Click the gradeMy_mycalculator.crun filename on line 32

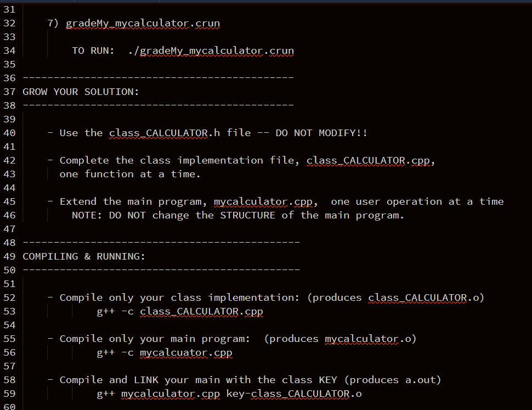[x=142, y=23]
